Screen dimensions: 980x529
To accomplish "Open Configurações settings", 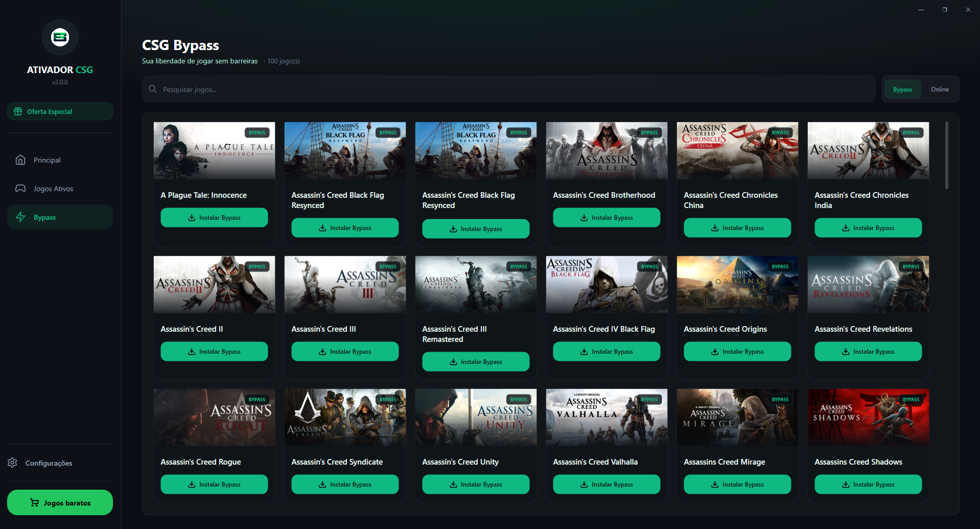I will pos(60,463).
